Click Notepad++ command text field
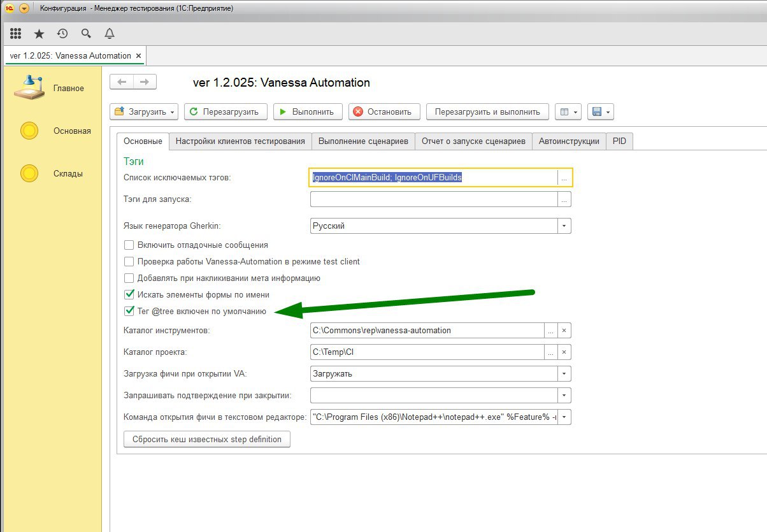767x532 pixels. [434, 417]
